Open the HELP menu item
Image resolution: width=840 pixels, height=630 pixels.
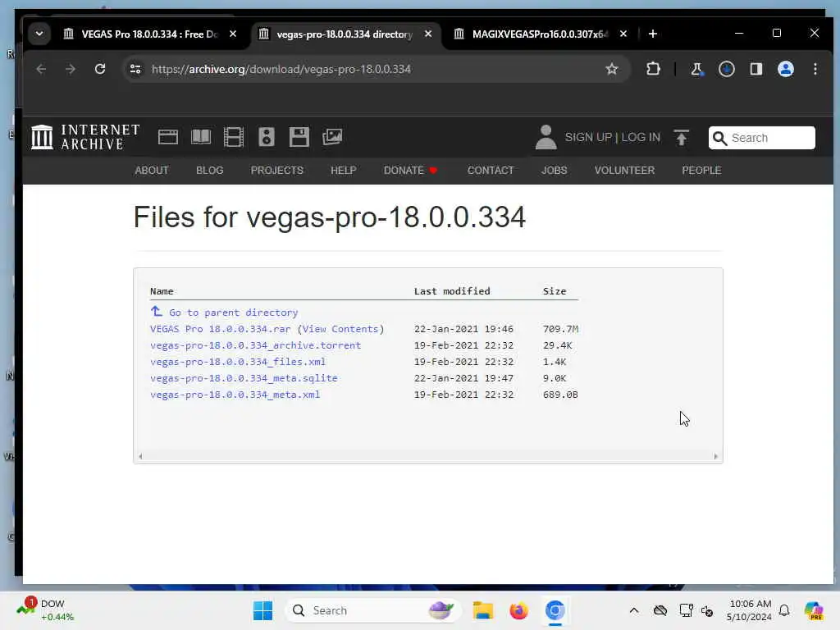point(344,171)
